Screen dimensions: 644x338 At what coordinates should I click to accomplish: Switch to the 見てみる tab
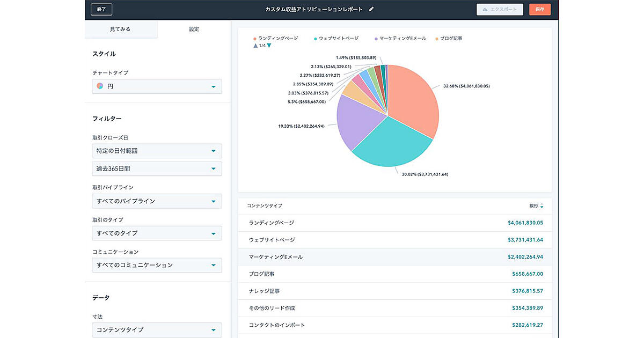click(120, 29)
